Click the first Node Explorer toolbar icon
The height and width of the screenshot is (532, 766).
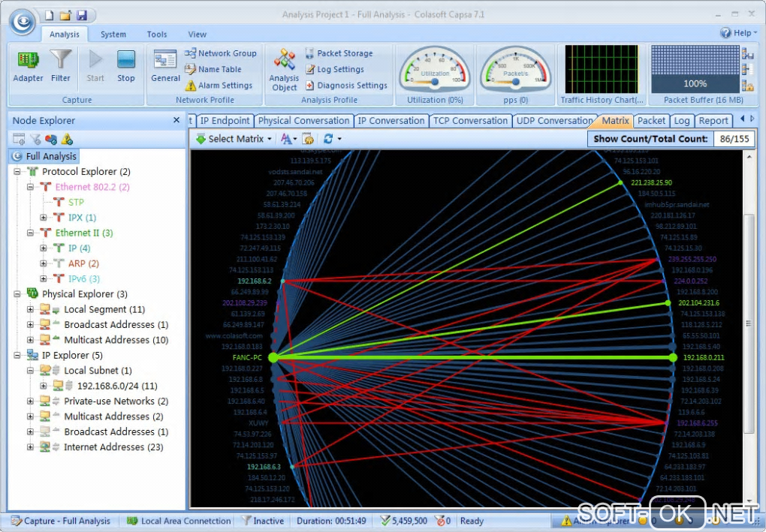pos(19,139)
